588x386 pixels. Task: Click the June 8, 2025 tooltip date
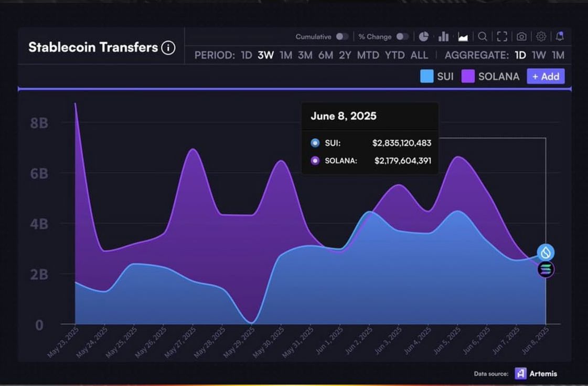344,116
